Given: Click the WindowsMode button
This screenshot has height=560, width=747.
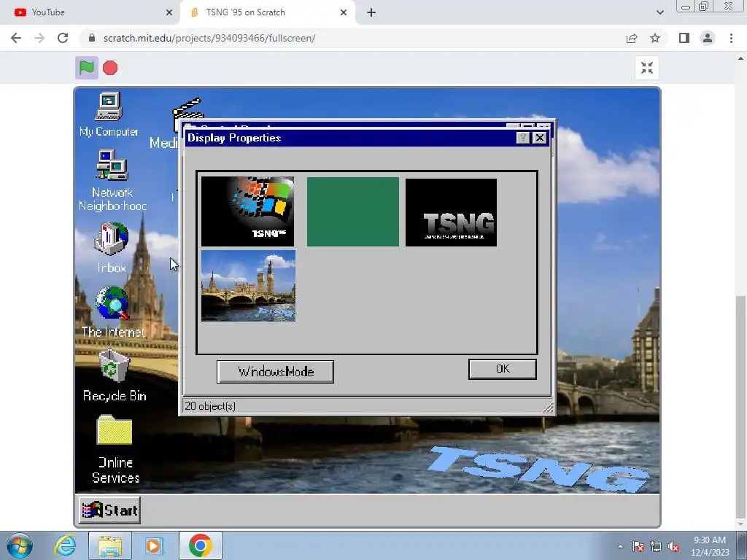Looking at the screenshot, I should click(275, 371).
